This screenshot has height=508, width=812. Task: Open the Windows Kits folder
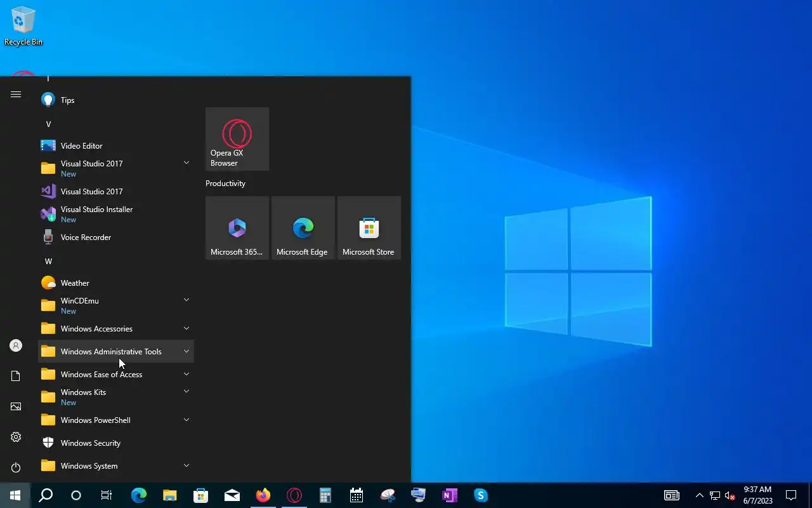click(116, 397)
